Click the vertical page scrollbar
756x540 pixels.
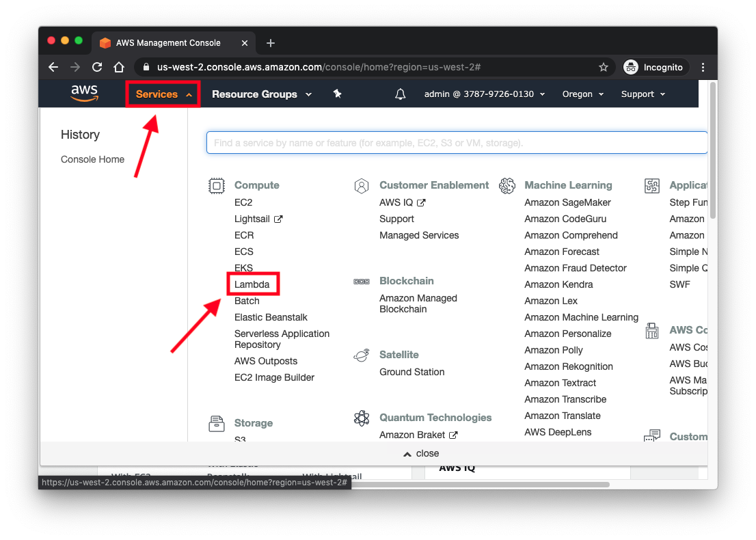[x=713, y=150]
